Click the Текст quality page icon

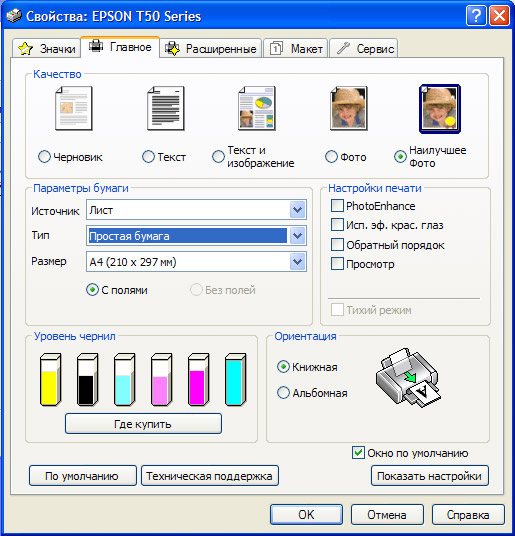[166, 108]
